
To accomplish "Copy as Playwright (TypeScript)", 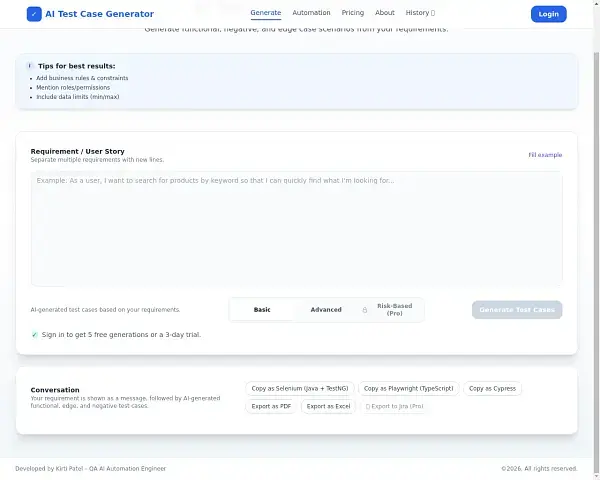I will (408, 388).
